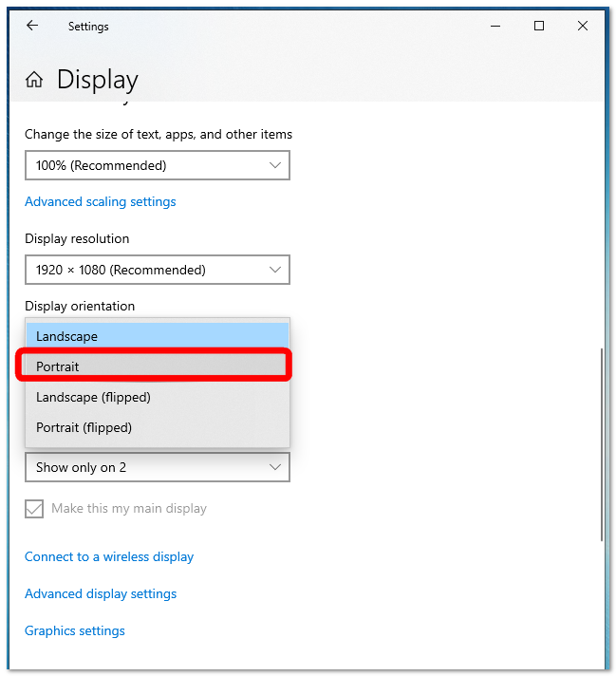Click the vertical scrollbar thumb
Image resolution: width=616 pixels, height=676 pixels.
[x=602, y=444]
